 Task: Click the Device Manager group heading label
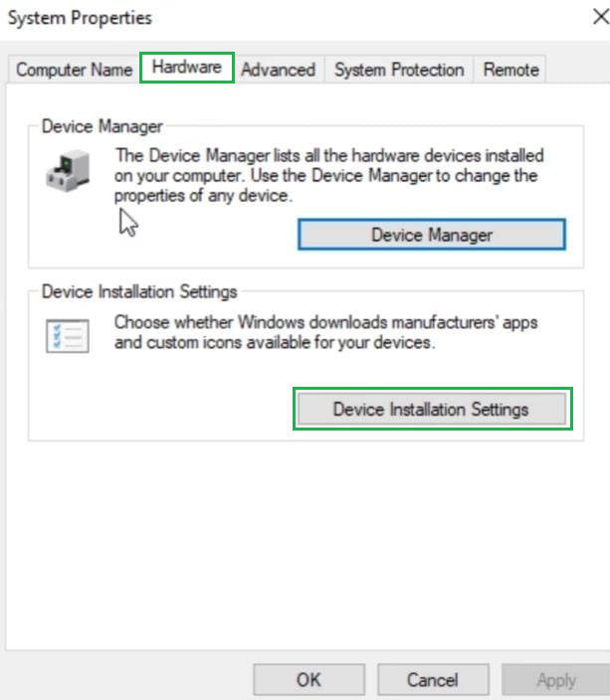coord(102,126)
